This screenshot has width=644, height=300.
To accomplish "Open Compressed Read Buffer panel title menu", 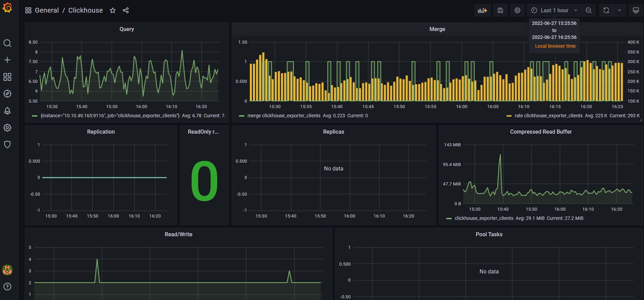I will pos(541,132).
